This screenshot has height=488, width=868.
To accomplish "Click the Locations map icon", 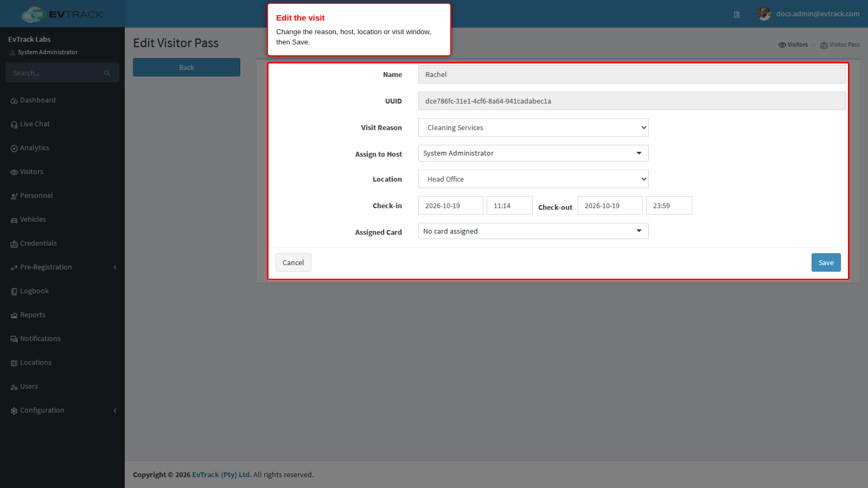I will click(14, 363).
